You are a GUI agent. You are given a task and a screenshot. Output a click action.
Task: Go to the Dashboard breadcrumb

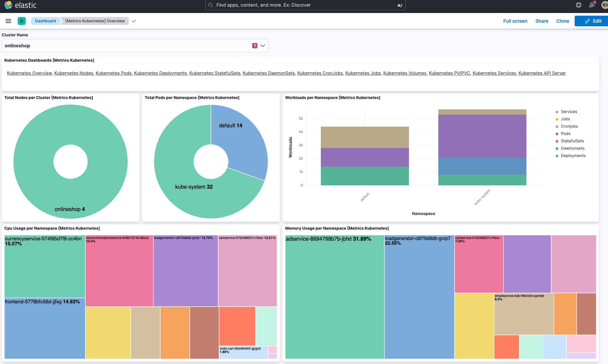click(45, 21)
